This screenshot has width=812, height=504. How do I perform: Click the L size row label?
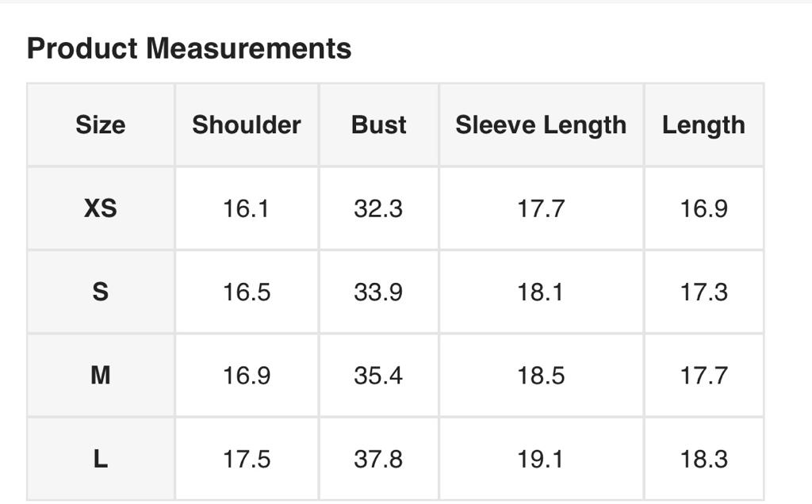click(x=101, y=459)
